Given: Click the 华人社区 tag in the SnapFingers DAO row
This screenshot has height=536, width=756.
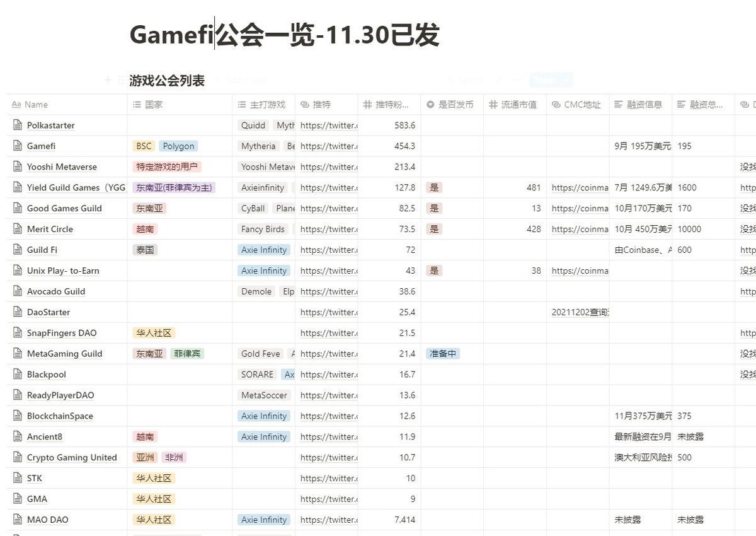Looking at the screenshot, I should (154, 334).
